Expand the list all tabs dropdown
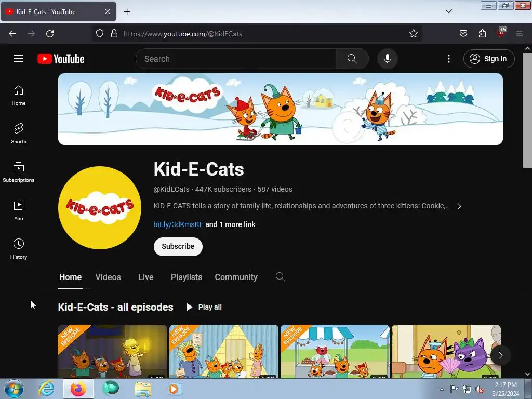The width and height of the screenshot is (532, 399). (448, 11)
